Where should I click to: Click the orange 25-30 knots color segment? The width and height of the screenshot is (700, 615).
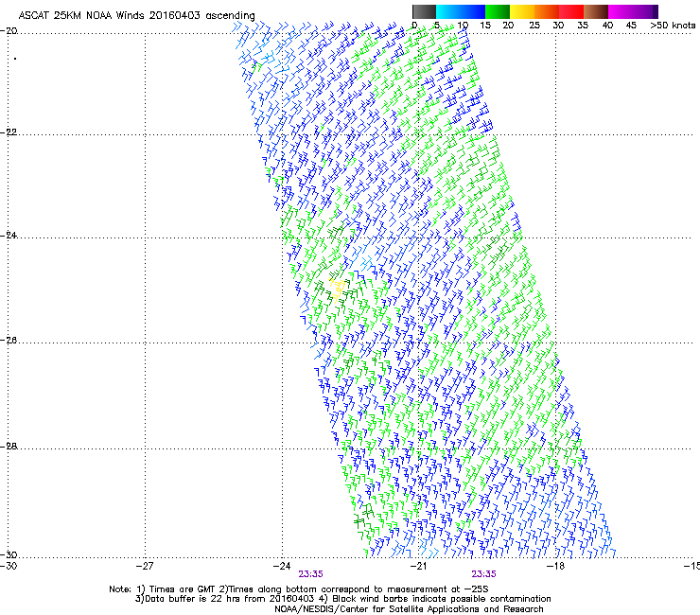[x=547, y=11]
